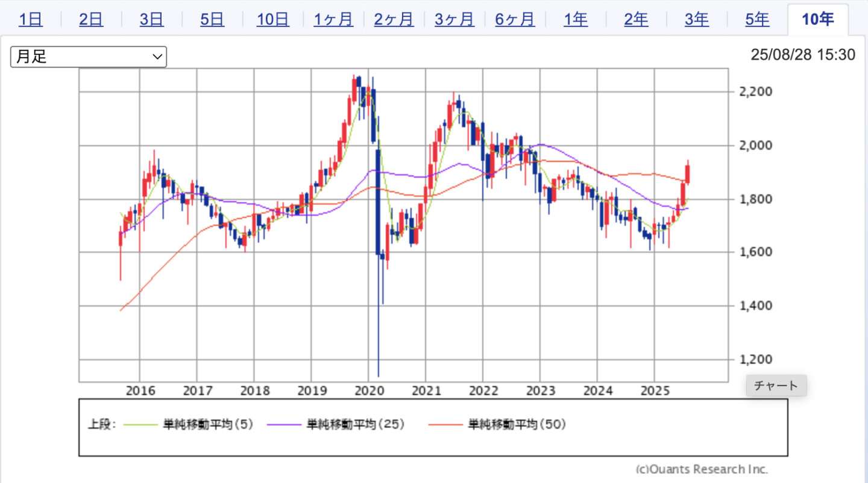Select the 2年 time span
The image size is (868, 483).
pyautogui.click(x=636, y=19)
